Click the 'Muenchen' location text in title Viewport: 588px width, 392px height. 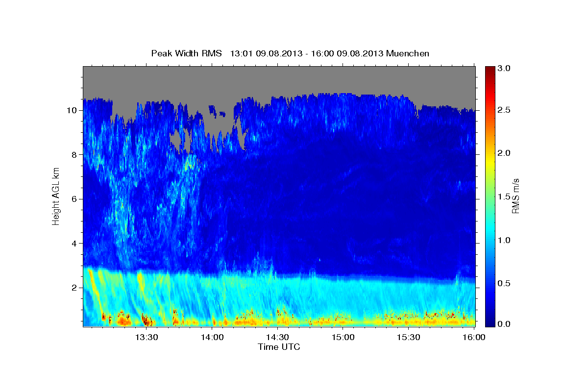pyautogui.click(x=408, y=53)
